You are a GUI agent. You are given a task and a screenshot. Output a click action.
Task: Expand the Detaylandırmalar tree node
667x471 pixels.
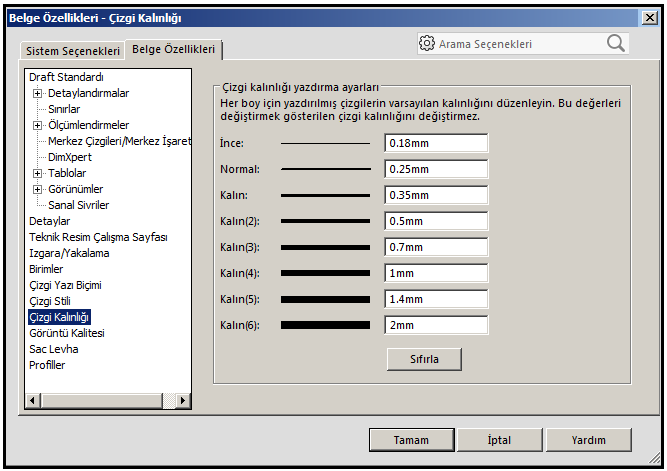38,93
